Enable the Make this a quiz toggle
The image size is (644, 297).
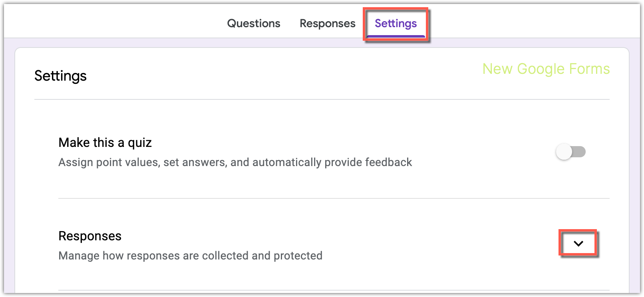570,152
